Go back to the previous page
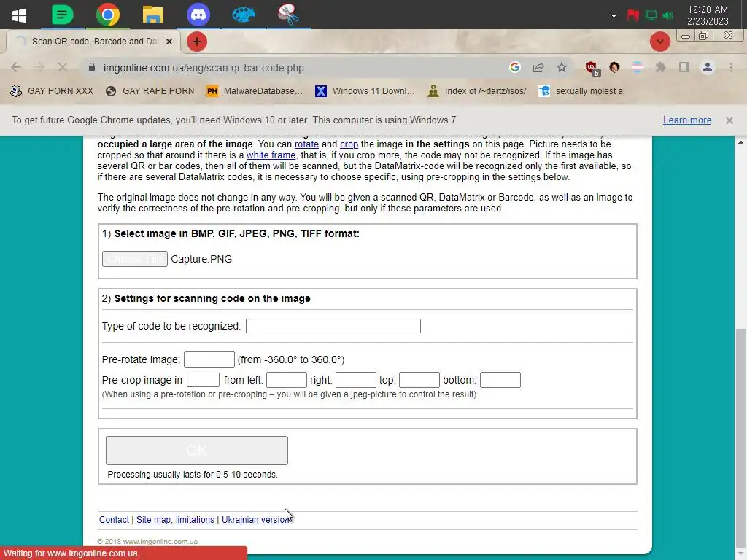 [16, 68]
